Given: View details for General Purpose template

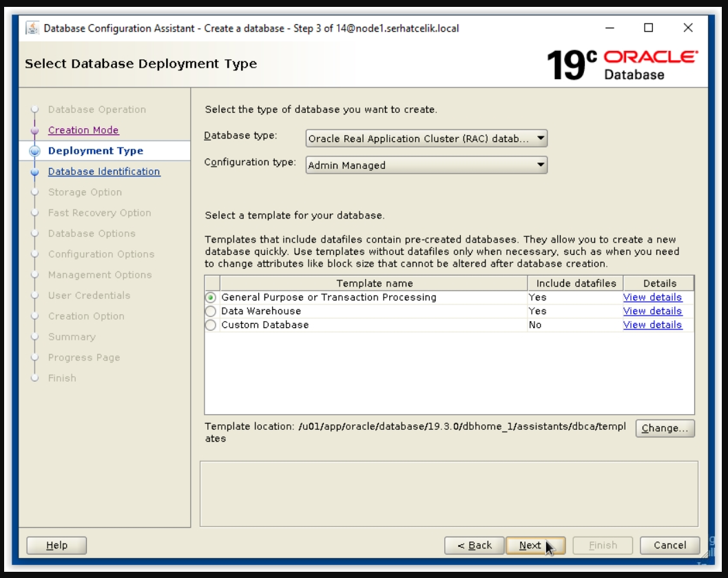Looking at the screenshot, I should 652,297.
